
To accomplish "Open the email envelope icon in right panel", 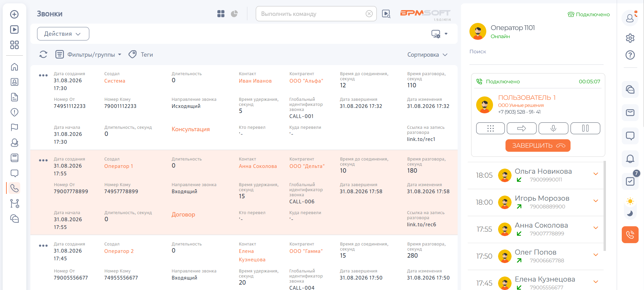I will [630, 113].
